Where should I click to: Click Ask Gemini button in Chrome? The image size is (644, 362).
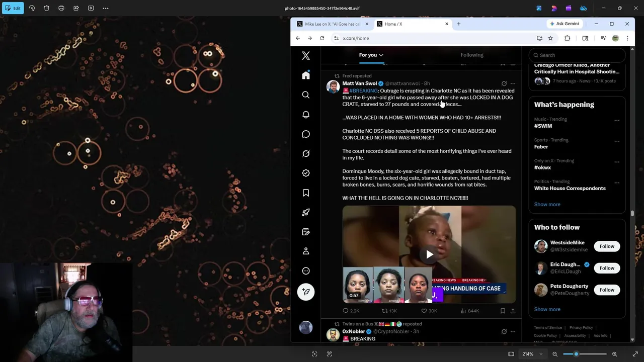pyautogui.click(x=564, y=24)
